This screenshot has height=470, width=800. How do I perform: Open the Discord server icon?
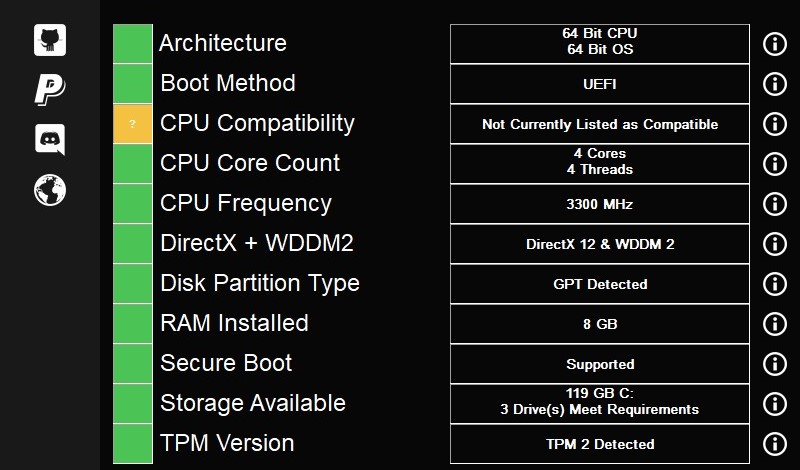click(x=50, y=139)
